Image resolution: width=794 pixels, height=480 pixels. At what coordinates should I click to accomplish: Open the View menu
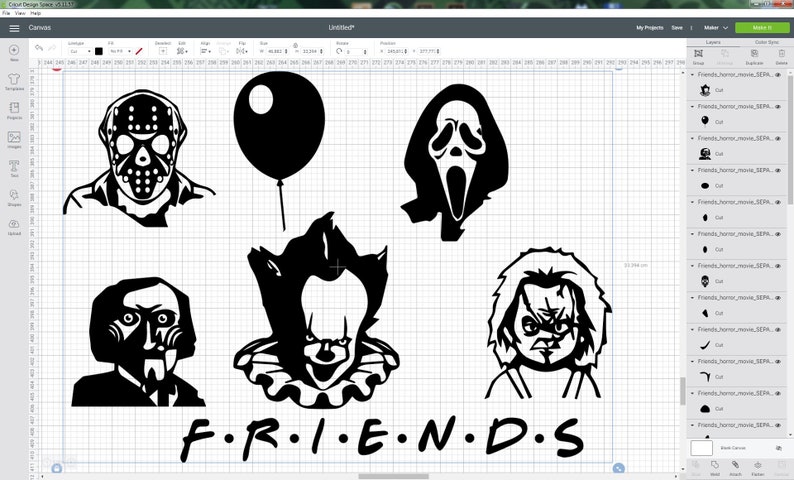pos(20,13)
